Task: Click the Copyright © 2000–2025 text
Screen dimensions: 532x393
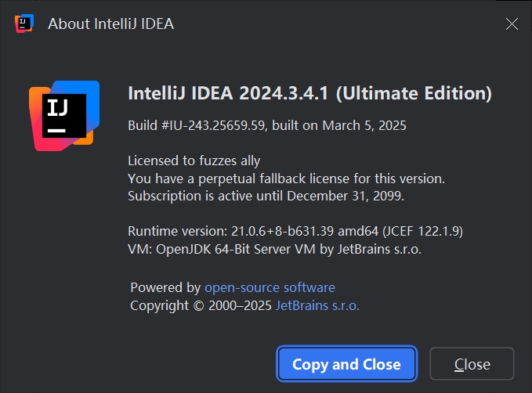Action: pos(201,305)
